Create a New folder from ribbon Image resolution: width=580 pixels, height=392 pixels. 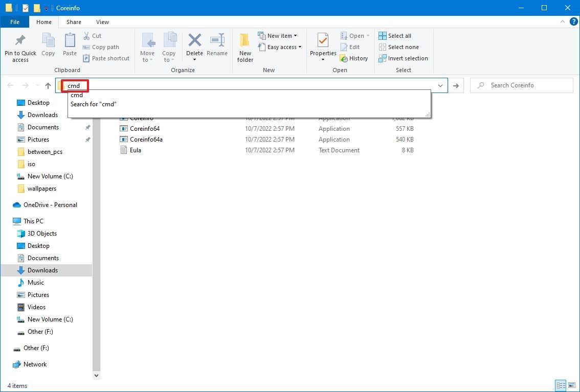tap(245, 41)
